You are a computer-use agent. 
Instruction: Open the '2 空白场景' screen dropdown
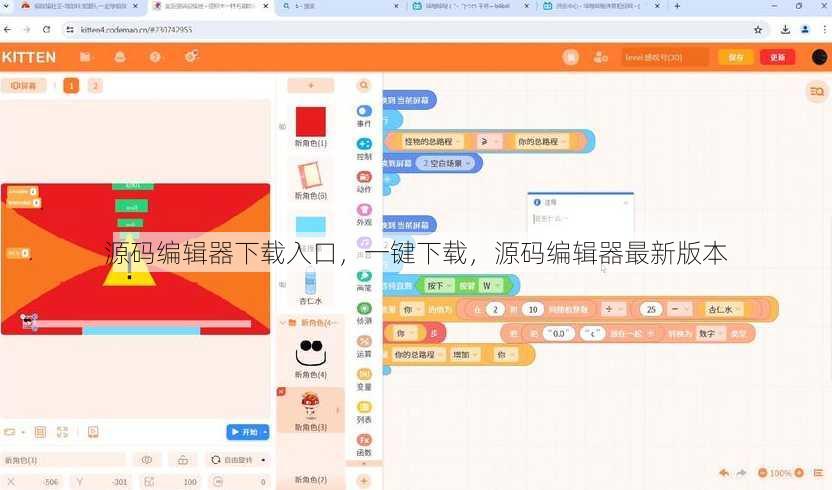coord(446,164)
